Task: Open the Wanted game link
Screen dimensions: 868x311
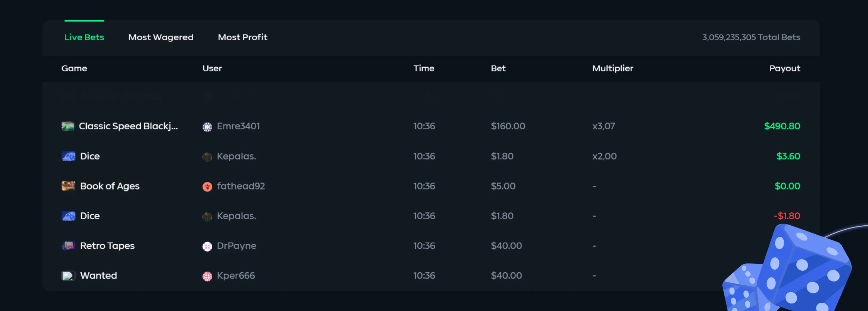Action: coord(99,276)
